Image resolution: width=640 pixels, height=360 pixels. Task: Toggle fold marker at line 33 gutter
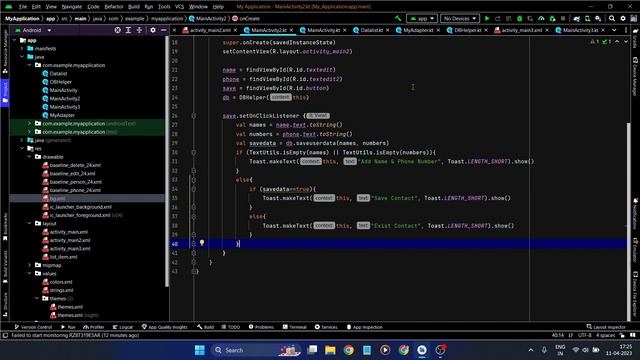click(x=193, y=180)
